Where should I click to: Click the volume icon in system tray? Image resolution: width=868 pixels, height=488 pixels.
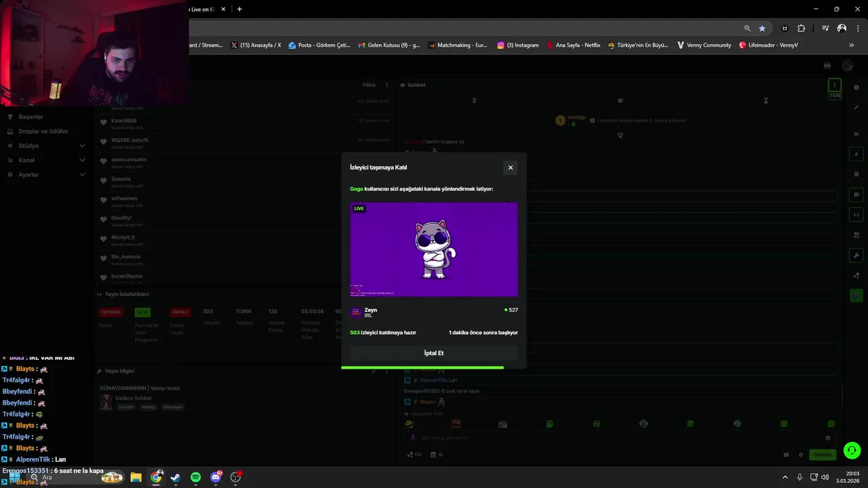tap(825, 477)
